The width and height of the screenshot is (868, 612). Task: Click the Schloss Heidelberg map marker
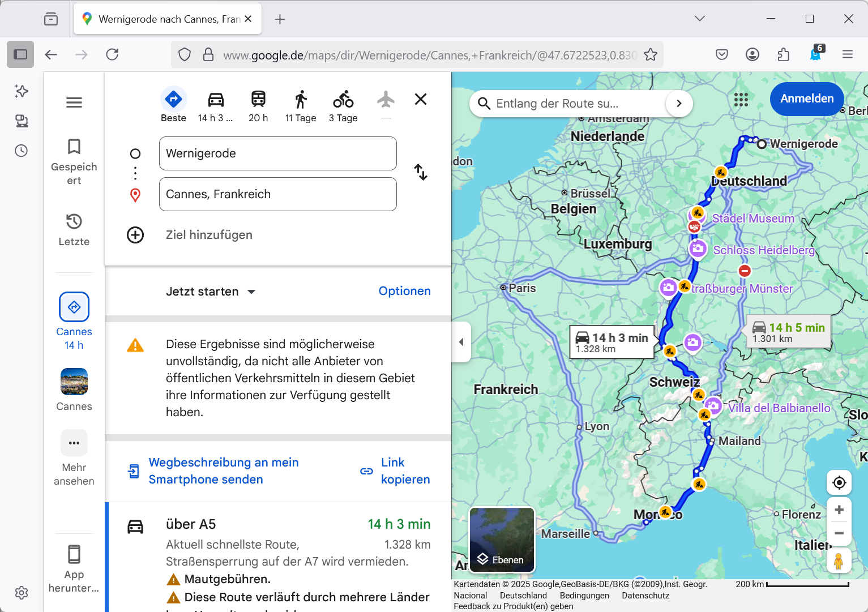click(x=698, y=248)
